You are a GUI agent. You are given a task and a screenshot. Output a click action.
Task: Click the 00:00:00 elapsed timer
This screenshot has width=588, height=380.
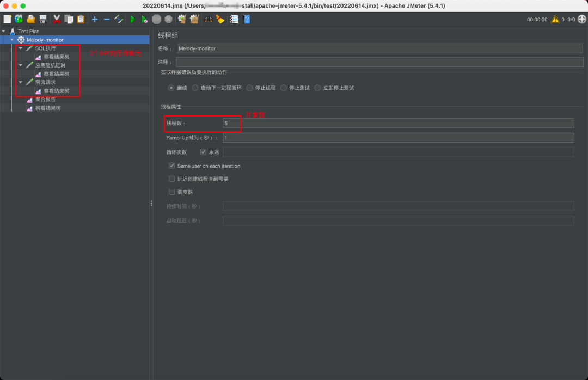[537, 20]
